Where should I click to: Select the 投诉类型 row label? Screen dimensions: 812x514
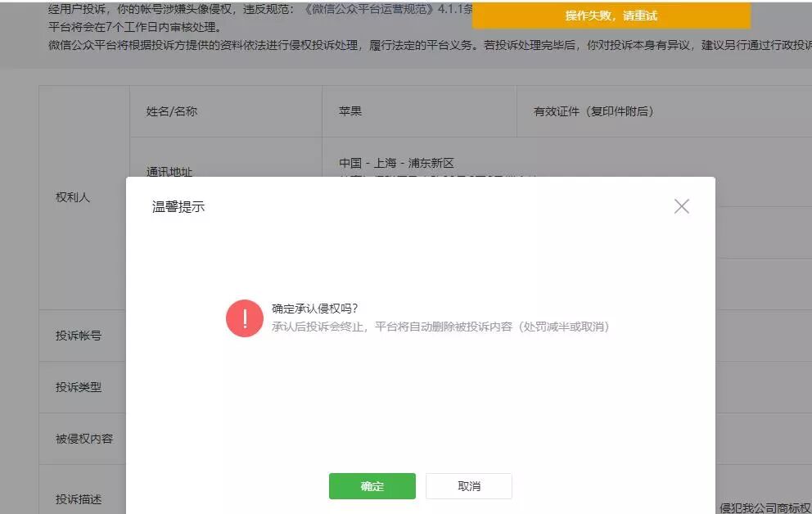click(x=79, y=386)
